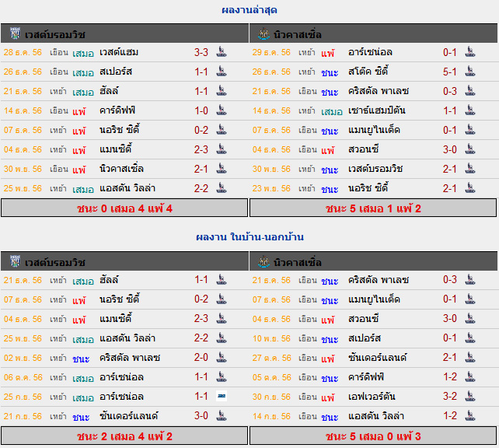Click summary 'ชนะ 5 เสมอ 1 แพ้ 2'
The image size is (499, 448).
pyautogui.click(x=373, y=208)
